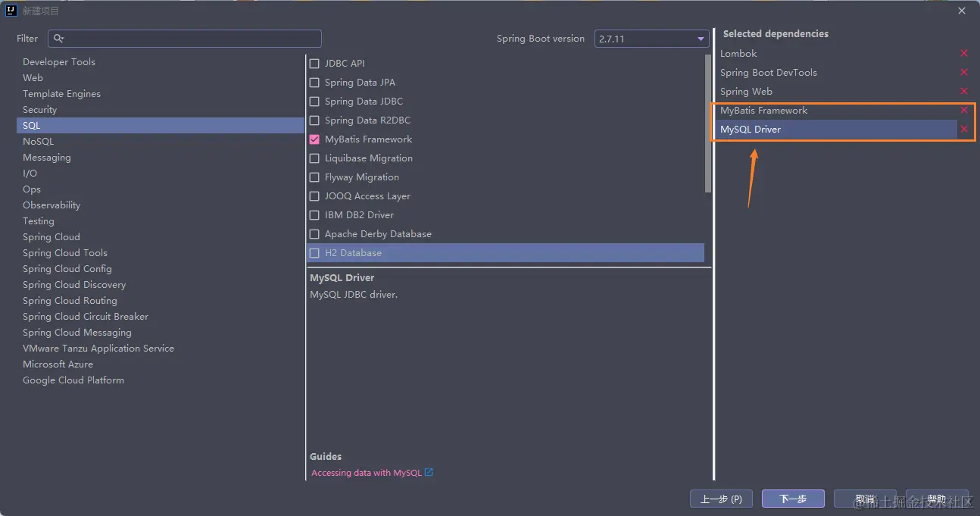Uncheck MyBatis Framework checkbox
Viewport: 980px width, 516px height.
(x=314, y=139)
